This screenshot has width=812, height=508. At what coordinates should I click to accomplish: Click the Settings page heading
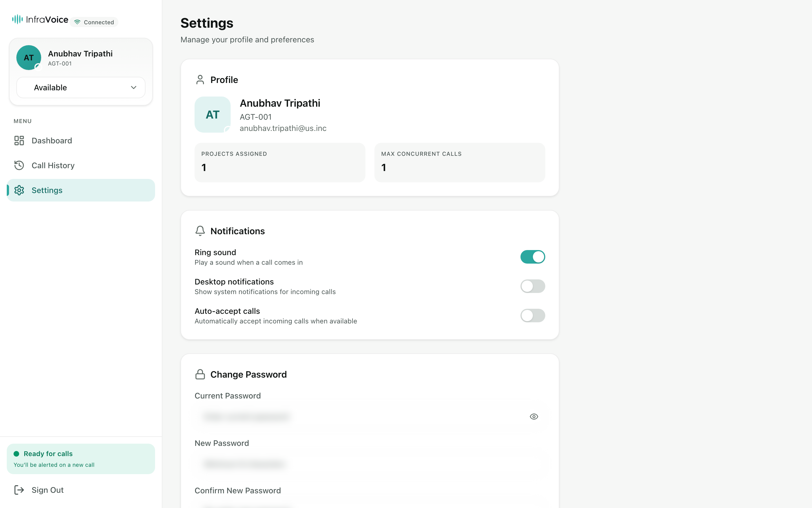[x=207, y=23]
